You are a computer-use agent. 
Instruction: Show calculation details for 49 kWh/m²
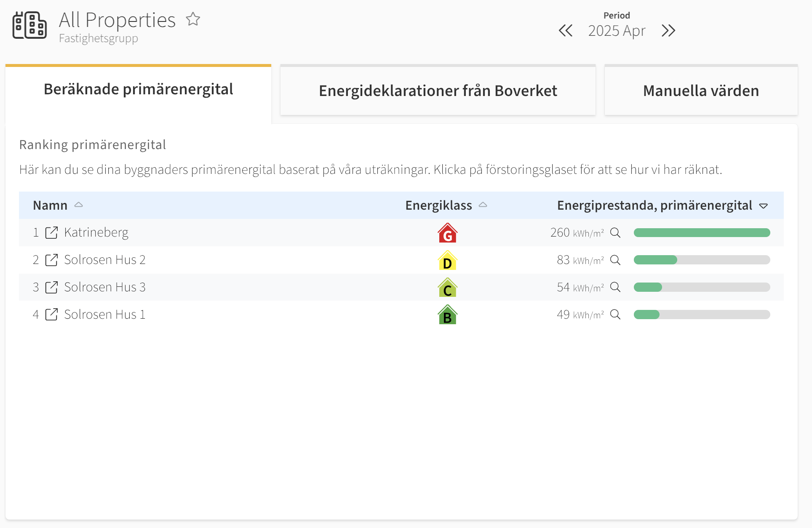(615, 315)
